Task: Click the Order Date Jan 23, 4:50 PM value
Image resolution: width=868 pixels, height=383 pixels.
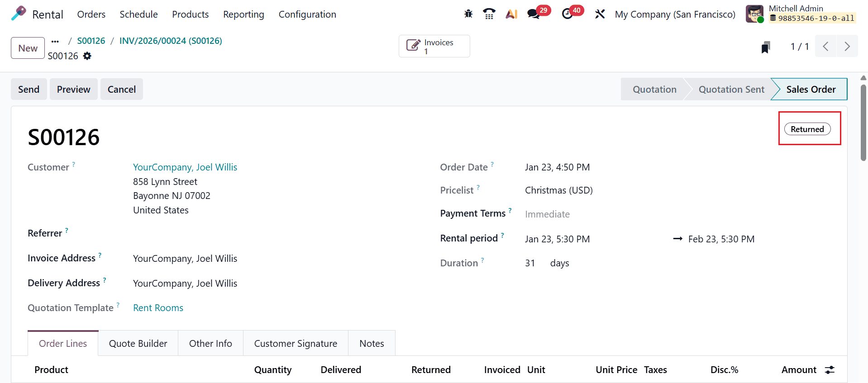Action: [557, 167]
